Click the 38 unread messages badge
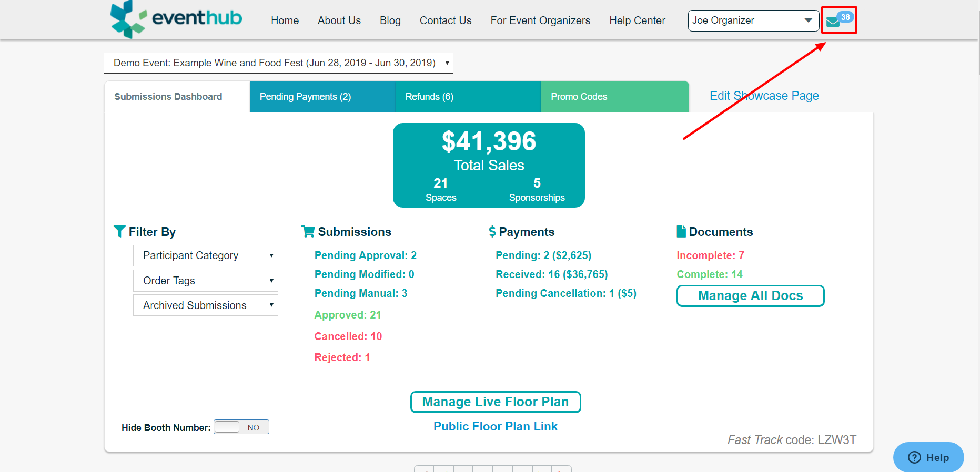Image resolution: width=980 pixels, height=472 pixels. tap(845, 17)
